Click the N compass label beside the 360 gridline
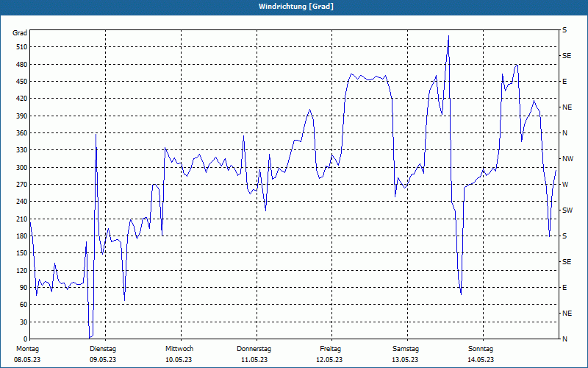 (x=565, y=133)
